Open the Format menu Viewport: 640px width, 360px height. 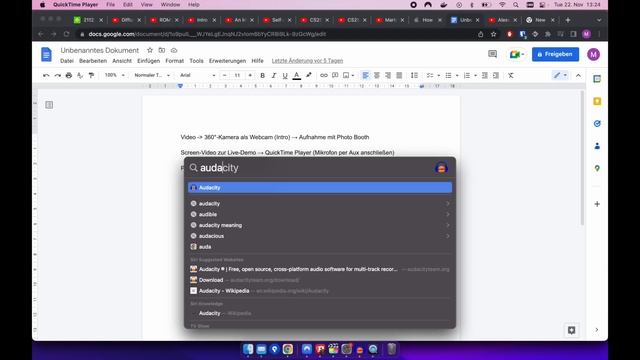[174, 61]
